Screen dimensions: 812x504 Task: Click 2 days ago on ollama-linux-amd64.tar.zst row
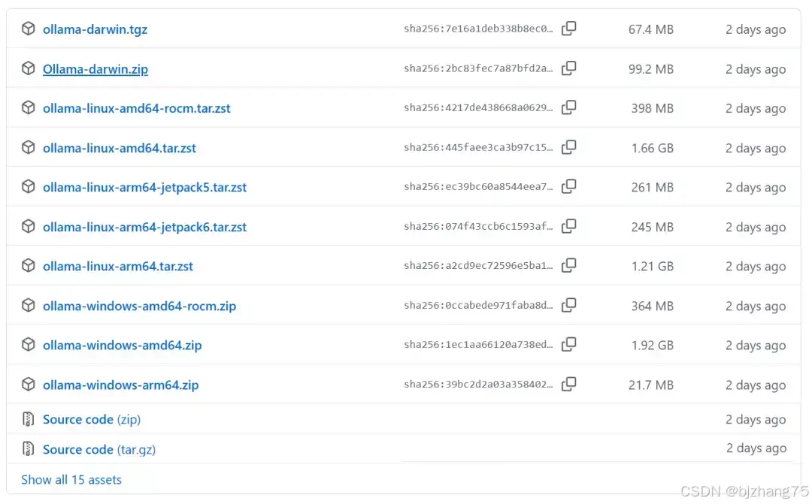(756, 148)
